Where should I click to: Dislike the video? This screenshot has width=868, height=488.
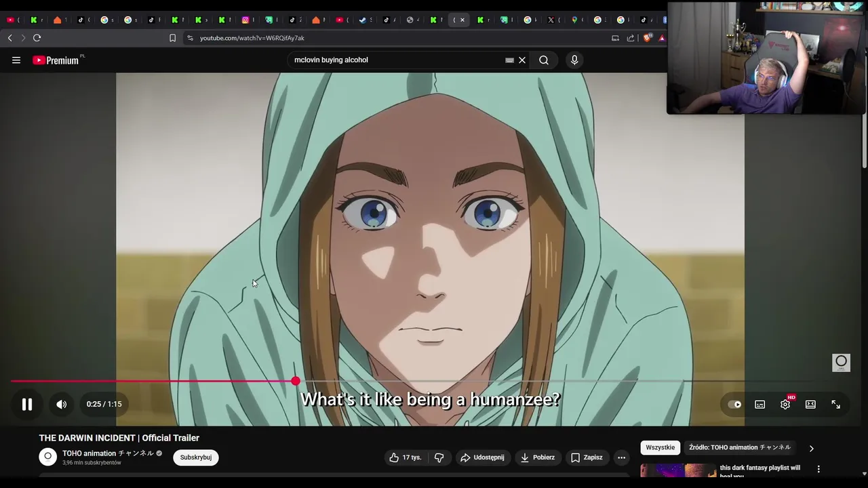tap(439, 457)
